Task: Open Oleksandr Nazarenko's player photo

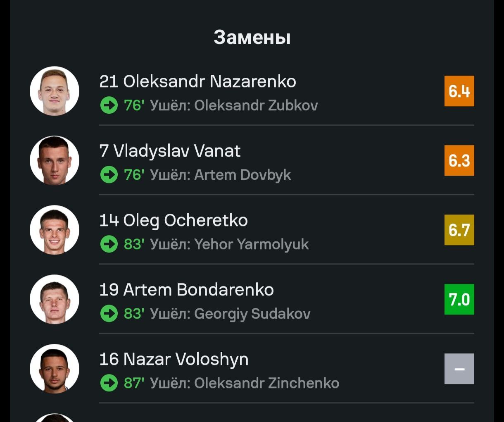Action: (55, 91)
